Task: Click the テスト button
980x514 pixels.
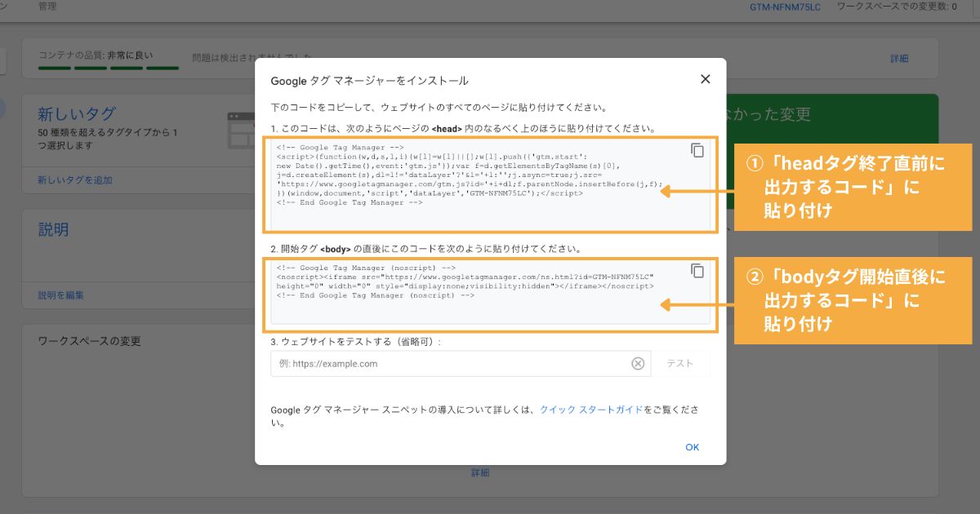Action: tap(680, 364)
